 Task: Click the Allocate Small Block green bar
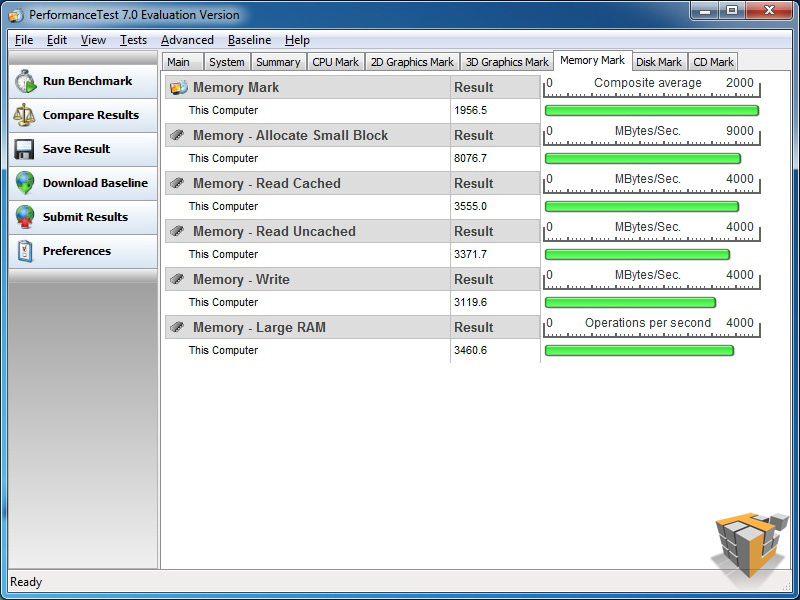coord(643,159)
